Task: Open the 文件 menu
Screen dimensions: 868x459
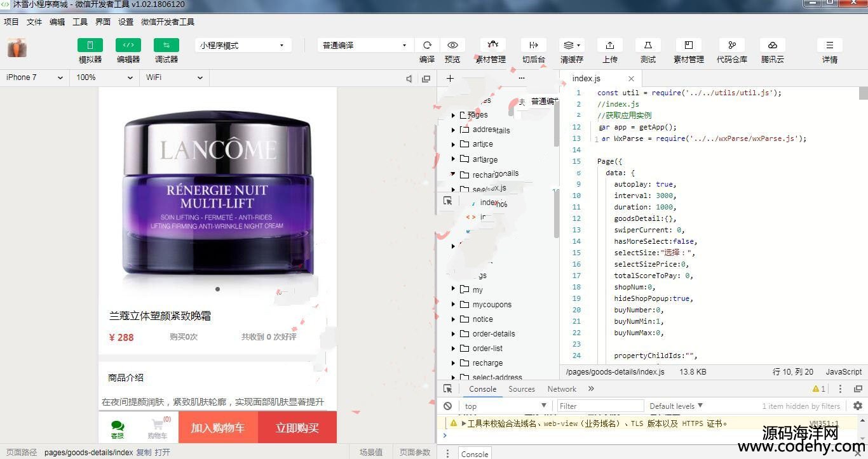Action: point(34,22)
